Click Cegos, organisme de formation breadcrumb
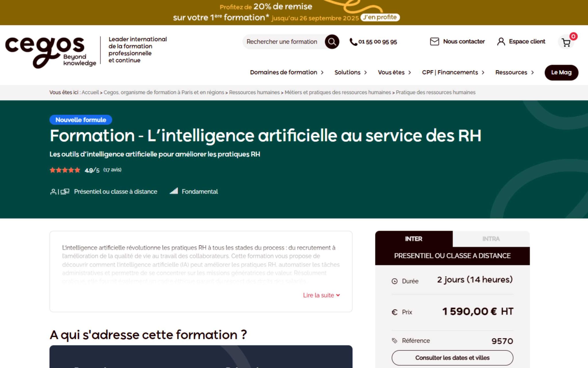588x368 pixels. point(164,92)
